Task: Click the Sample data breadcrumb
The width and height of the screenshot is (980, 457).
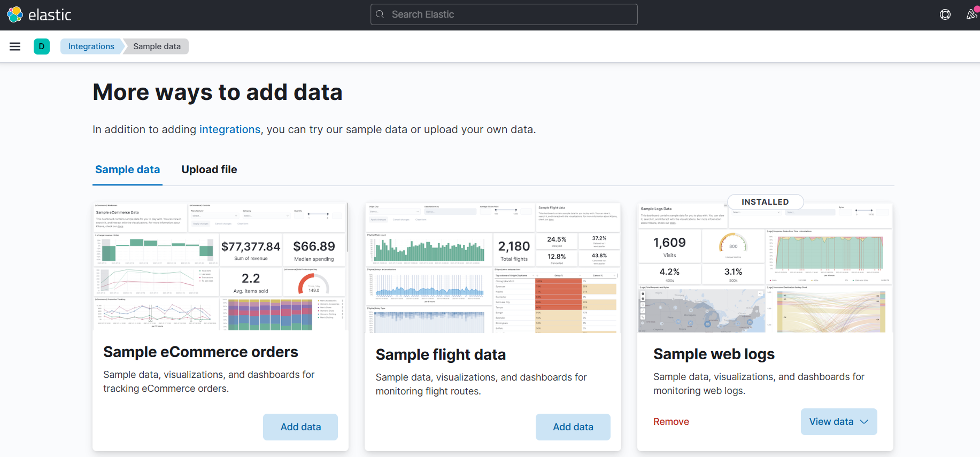Action: (x=157, y=47)
